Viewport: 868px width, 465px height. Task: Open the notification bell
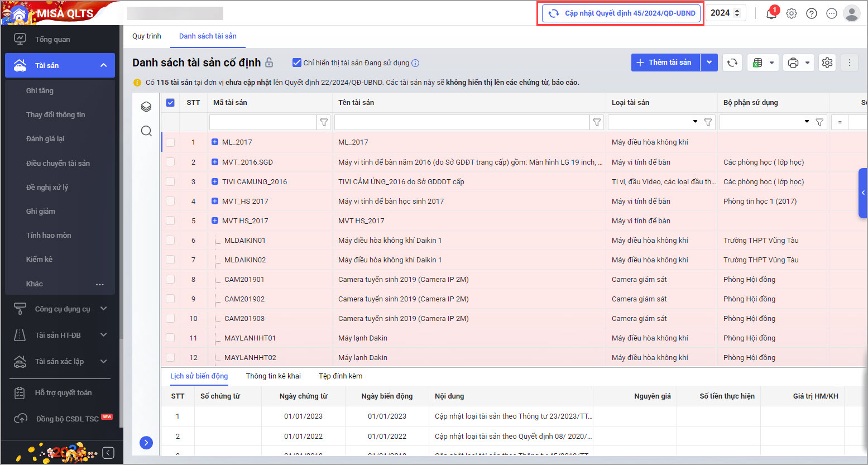coord(771,13)
